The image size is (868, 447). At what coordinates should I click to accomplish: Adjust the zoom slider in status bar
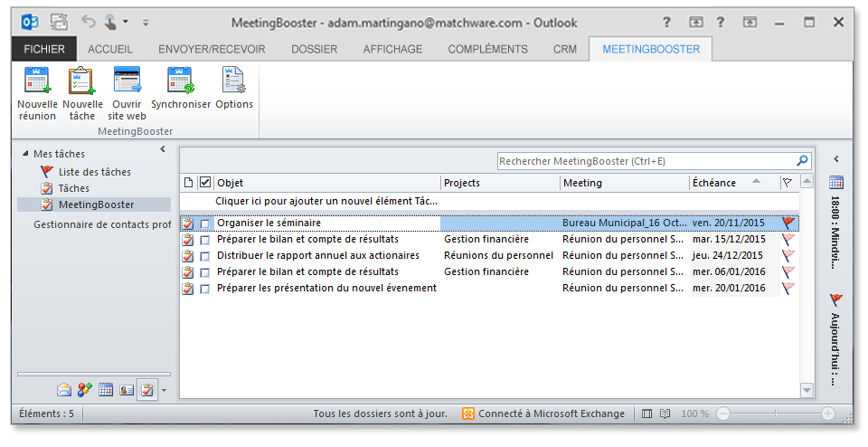(x=775, y=414)
